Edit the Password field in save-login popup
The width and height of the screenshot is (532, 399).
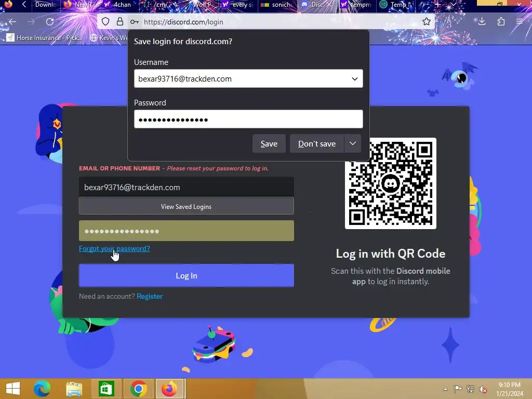248,119
